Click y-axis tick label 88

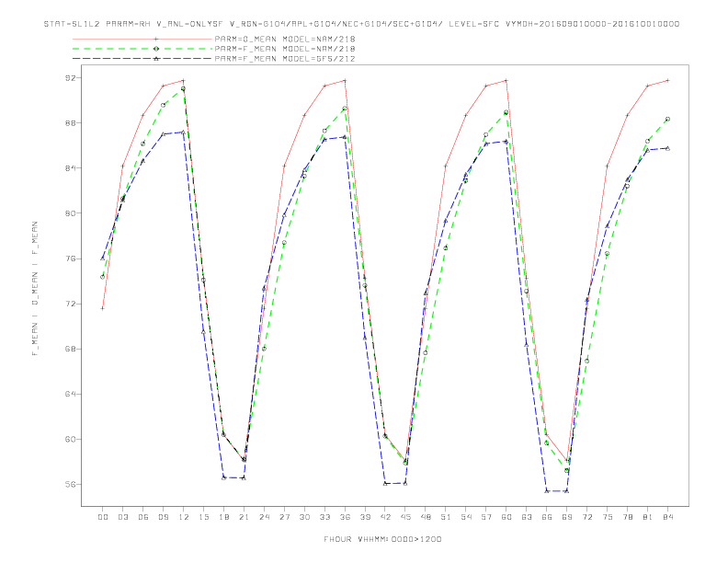click(70, 123)
